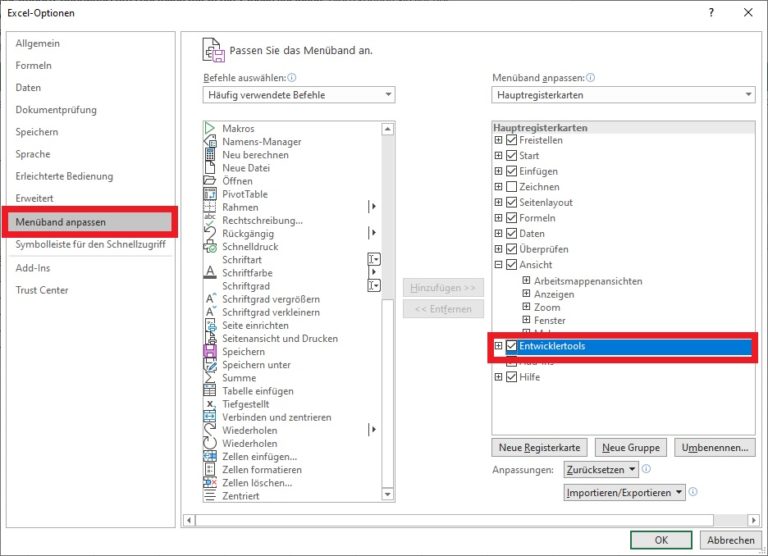The width and height of the screenshot is (768, 556).
Task: Select the Öffnen folder icon
Action: [210, 181]
